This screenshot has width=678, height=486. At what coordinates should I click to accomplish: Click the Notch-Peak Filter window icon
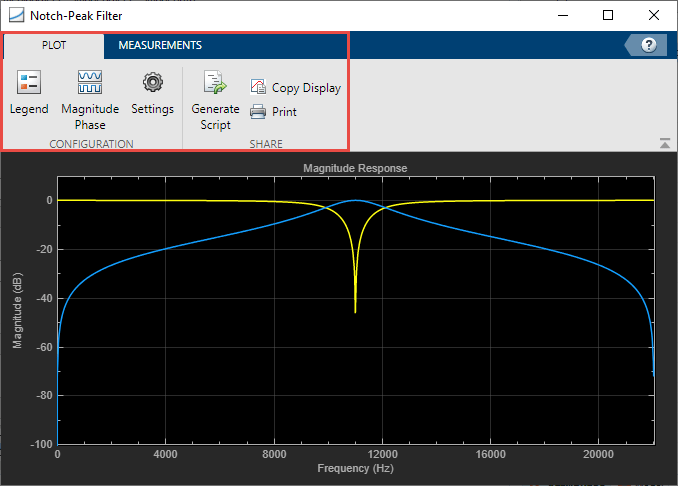17,16
